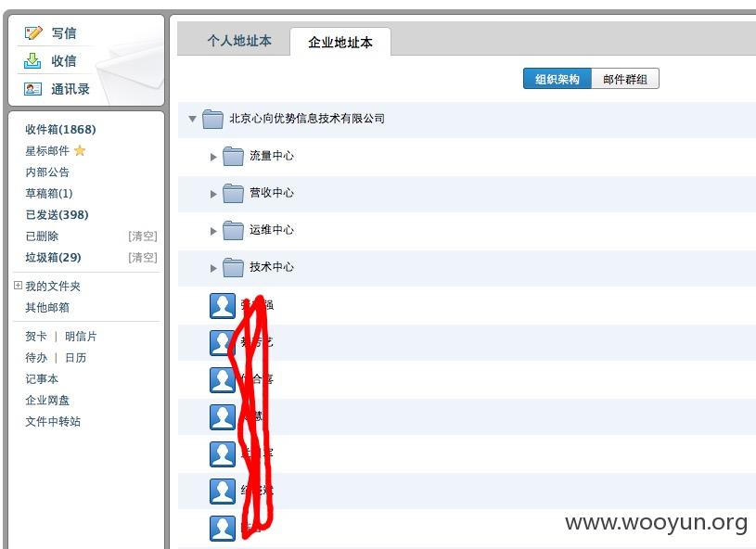Open the 已发送(398) sent folder

click(57, 214)
